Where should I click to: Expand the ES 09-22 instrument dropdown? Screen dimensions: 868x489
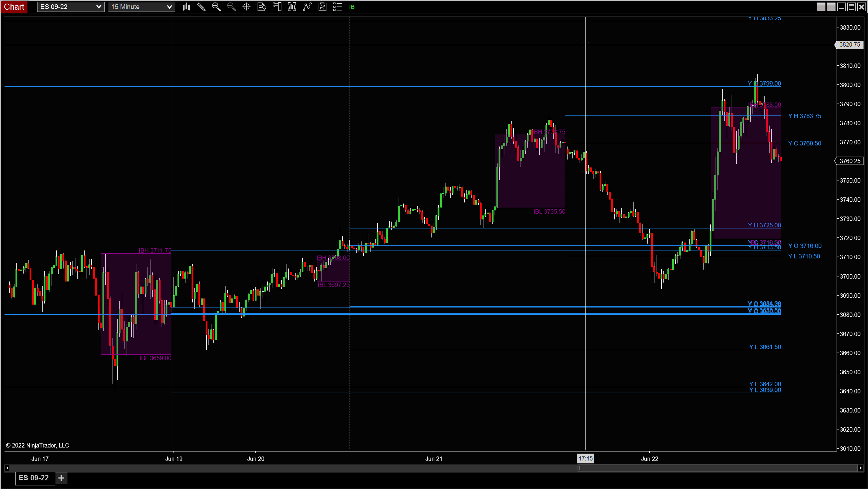pos(98,7)
